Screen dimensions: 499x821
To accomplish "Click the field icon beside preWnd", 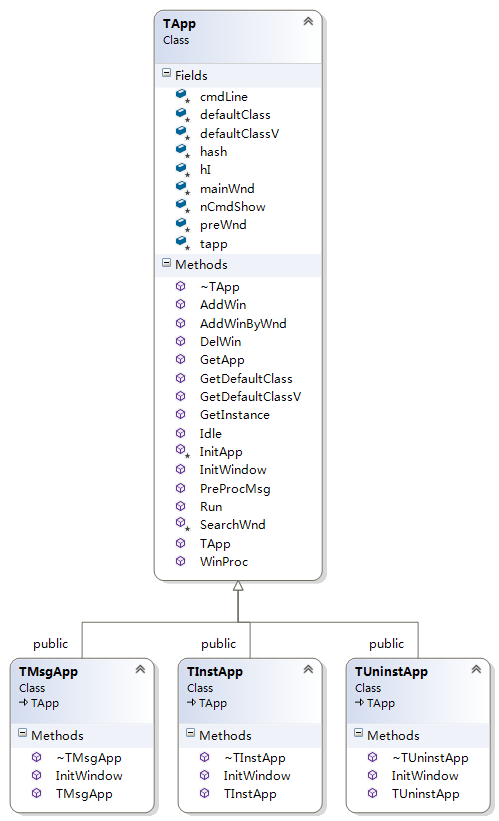I will [182, 224].
